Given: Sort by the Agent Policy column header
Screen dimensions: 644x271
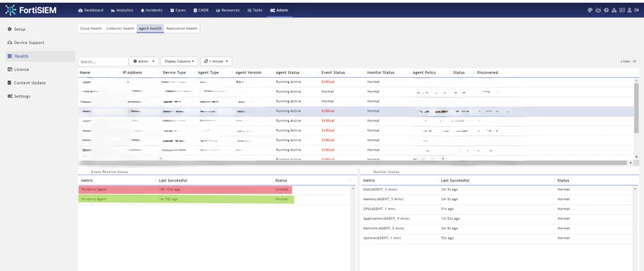Looking at the screenshot, I should point(425,73).
